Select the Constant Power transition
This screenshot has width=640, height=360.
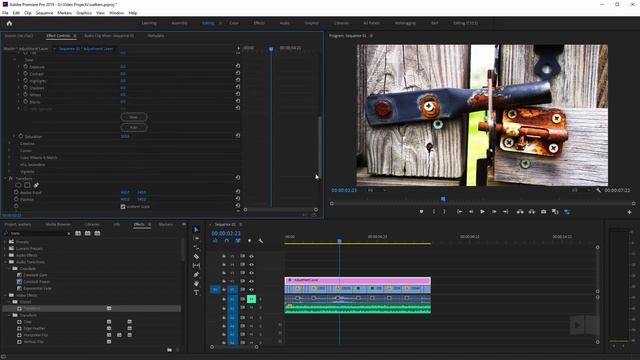37,282
